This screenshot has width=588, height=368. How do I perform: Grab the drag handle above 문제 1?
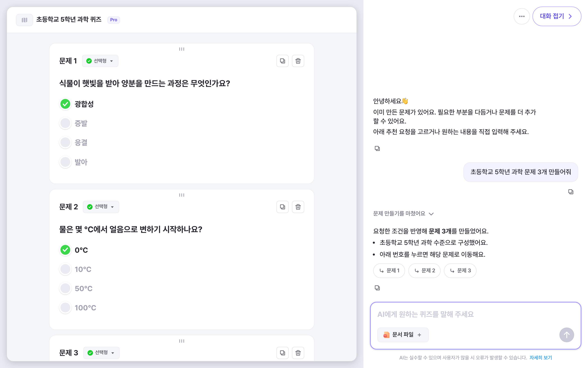tap(182, 49)
